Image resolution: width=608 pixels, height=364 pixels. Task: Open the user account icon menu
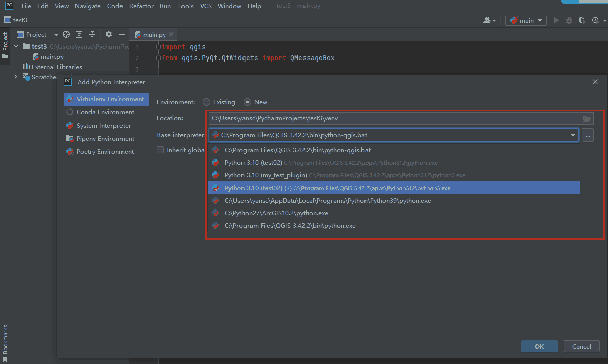point(489,20)
